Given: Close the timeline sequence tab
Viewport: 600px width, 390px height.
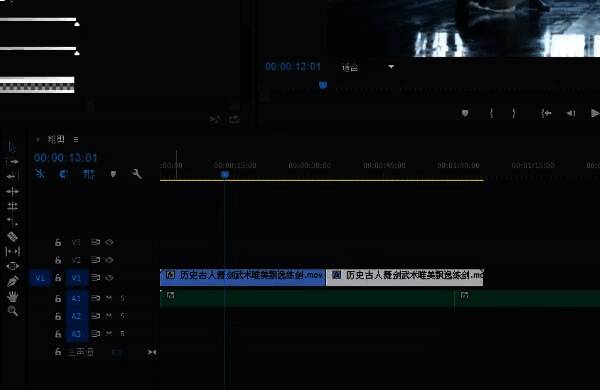Looking at the screenshot, I should 38,140.
